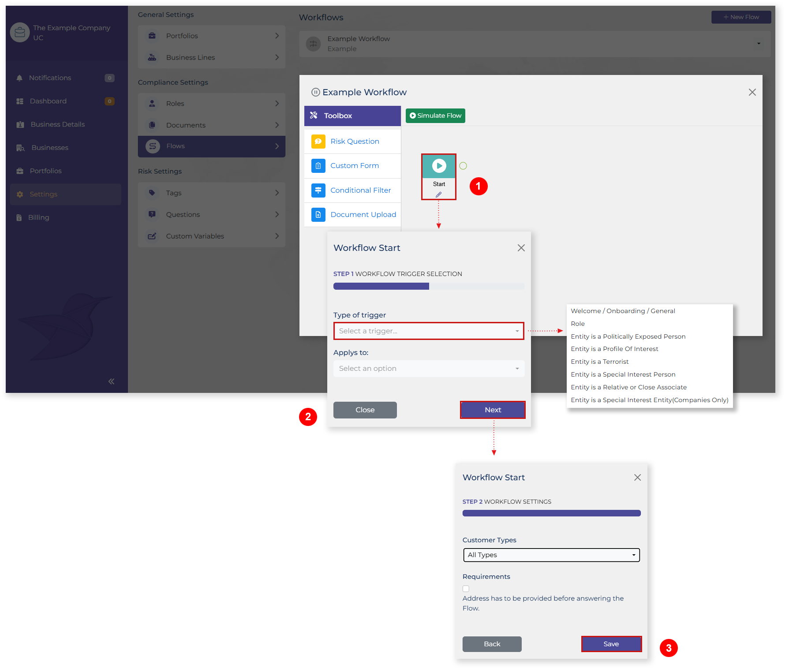Viewport: 789px width, 672px height.
Task: Close the Step 1 Workflow Start dialog
Action: (521, 248)
